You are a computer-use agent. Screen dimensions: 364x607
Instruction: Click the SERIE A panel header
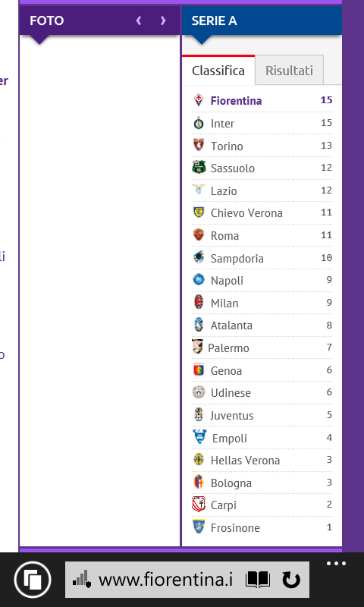(262, 20)
